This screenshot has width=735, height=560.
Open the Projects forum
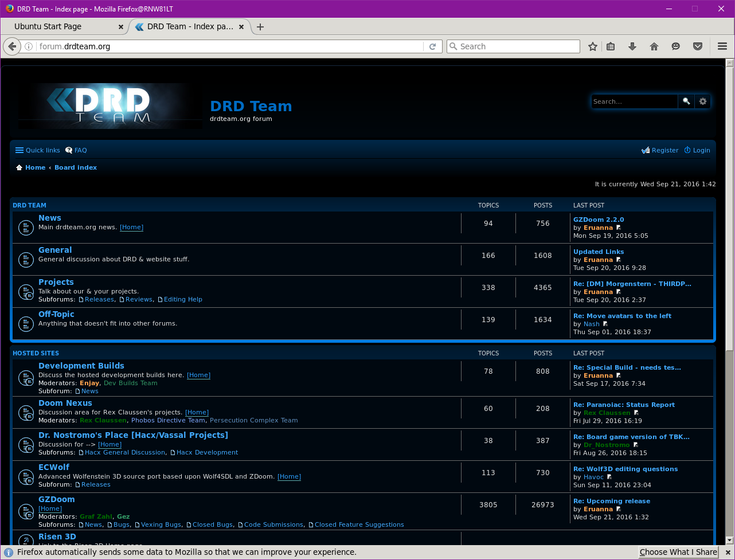56,282
